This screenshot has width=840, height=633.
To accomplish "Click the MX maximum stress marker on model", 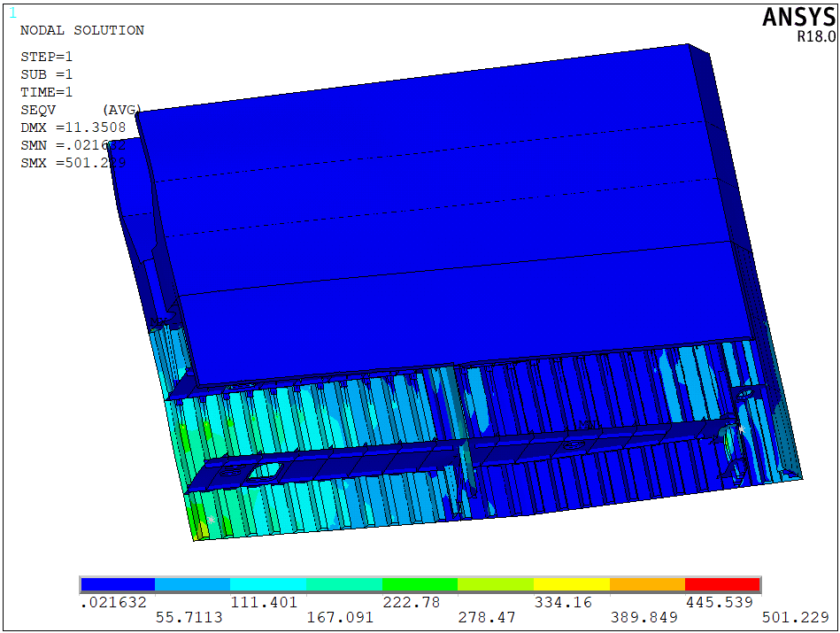I will coord(158,321).
